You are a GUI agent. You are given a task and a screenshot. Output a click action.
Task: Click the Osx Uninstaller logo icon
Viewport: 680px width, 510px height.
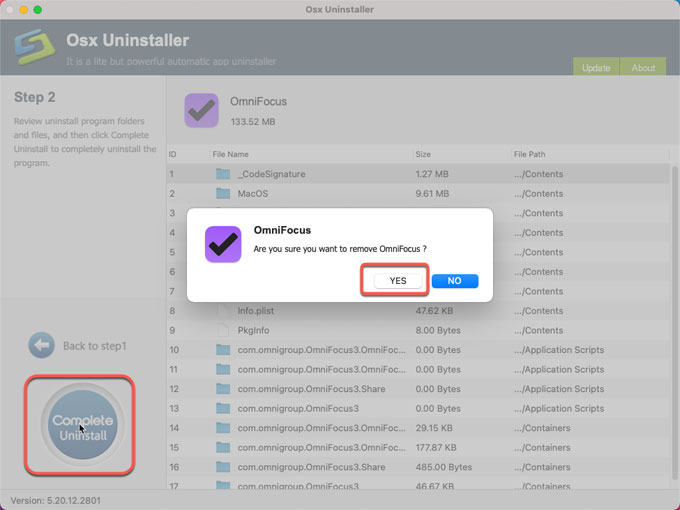click(x=35, y=46)
